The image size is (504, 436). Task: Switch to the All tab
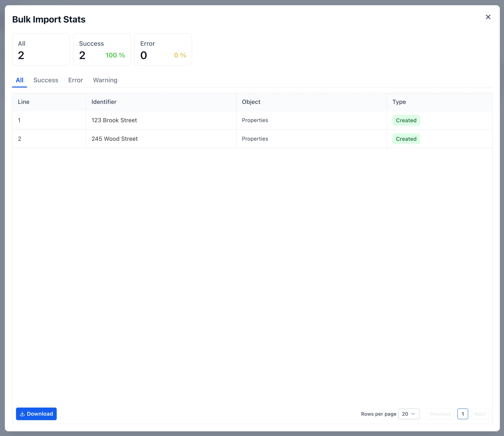pos(19,80)
